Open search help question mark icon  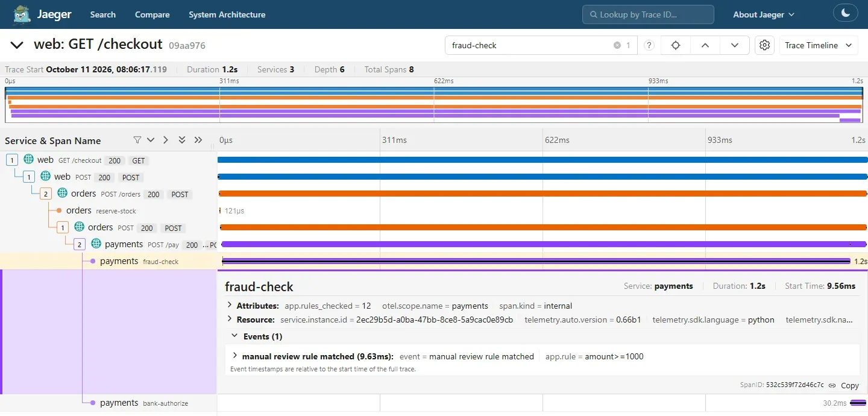[649, 45]
